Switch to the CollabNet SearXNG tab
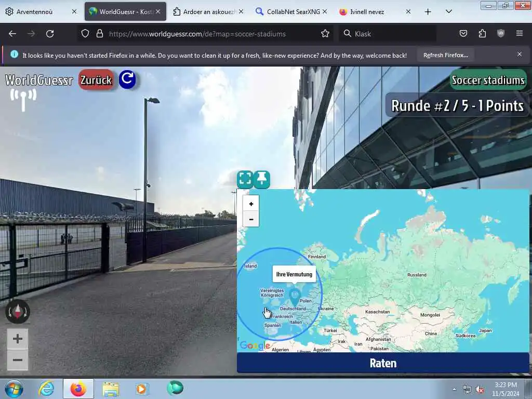Screen dimensions: 532x399 point(292,11)
